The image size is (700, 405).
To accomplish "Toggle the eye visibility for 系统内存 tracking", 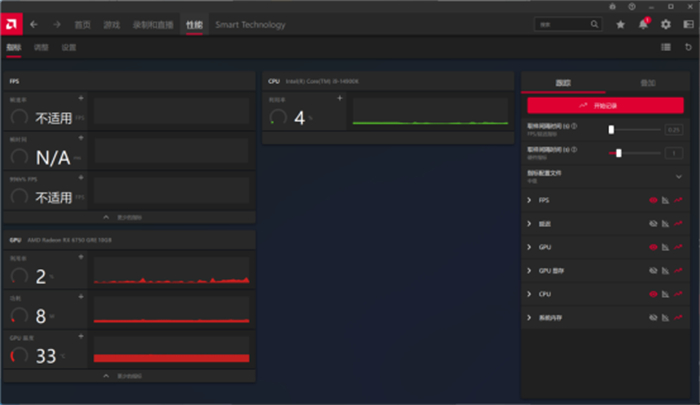I will coord(653,317).
